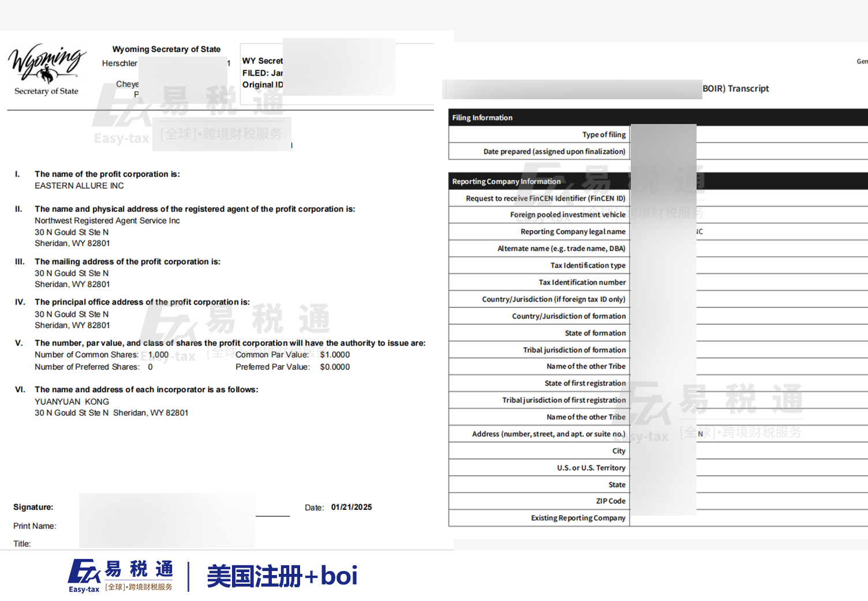Click the EASTERN ALLURE INC company name

click(x=78, y=185)
